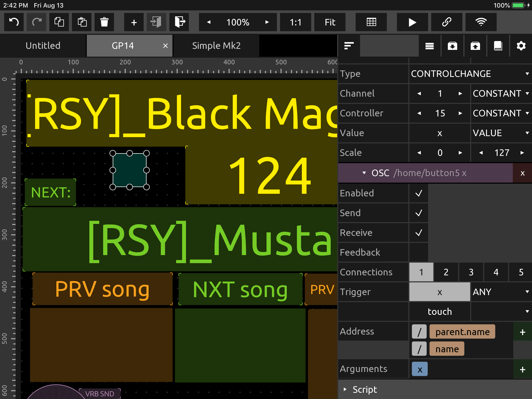Select connection number 3
Image resolution: width=532 pixels, height=399 pixels.
(x=471, y=272)
